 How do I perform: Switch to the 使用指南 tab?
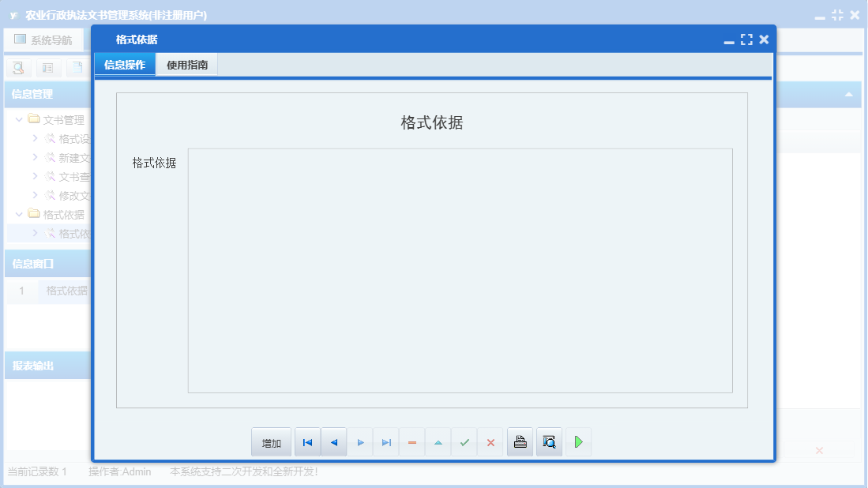click(x=187, y=64)
